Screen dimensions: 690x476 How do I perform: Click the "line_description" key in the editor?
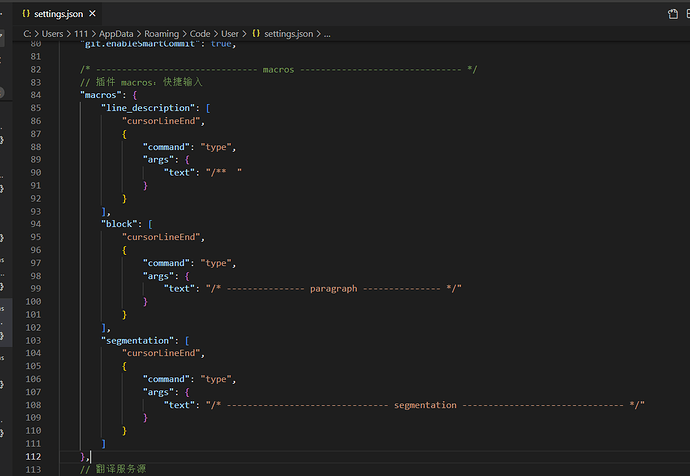(149, 107)
